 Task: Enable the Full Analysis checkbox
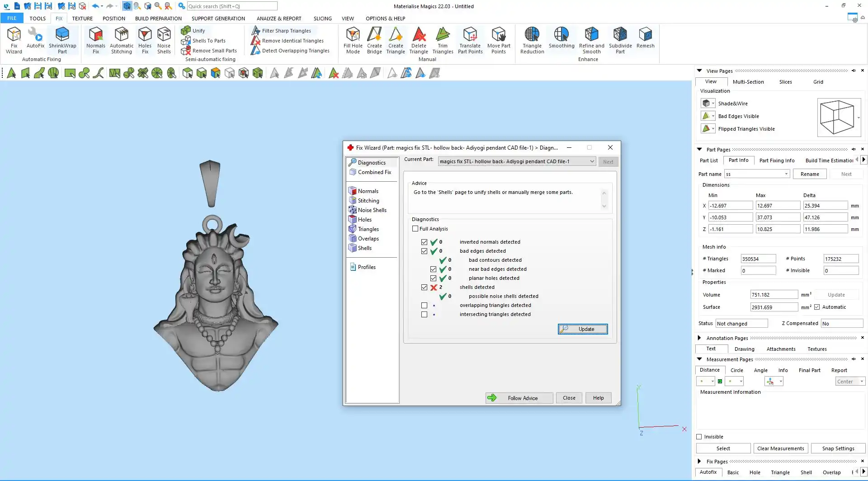pyautogui.click(x=415, y=229)
